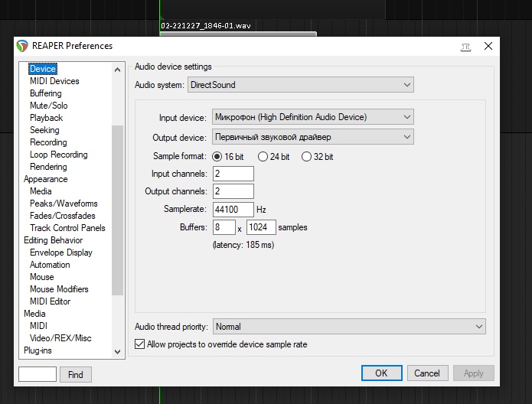Open MIDI page under Media
Viewport: 532px width, 404px height.
point(39,326)
